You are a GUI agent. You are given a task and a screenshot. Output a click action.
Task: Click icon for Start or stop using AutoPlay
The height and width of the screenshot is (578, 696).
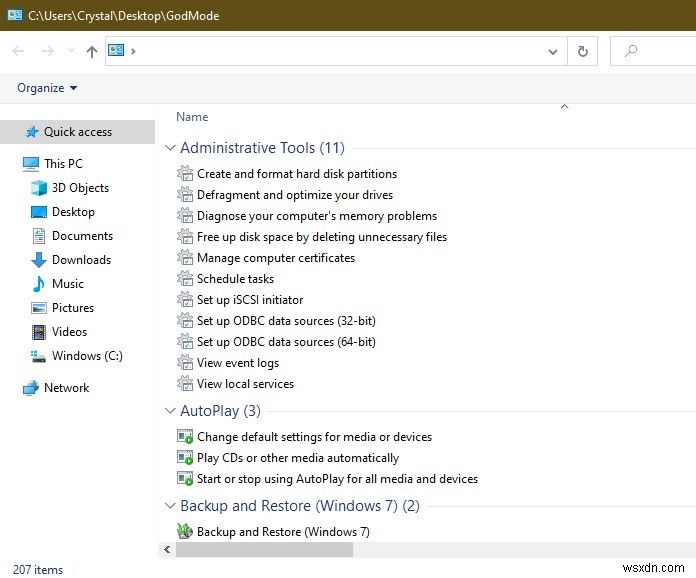pyautogui.click(x=185, y=479)
